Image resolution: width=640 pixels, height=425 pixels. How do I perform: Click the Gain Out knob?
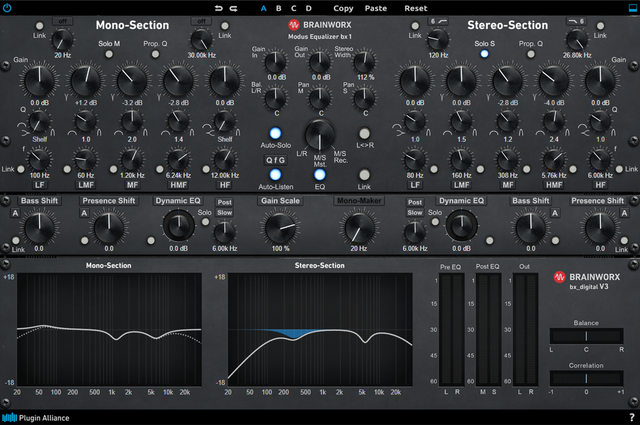pos(320,62)
